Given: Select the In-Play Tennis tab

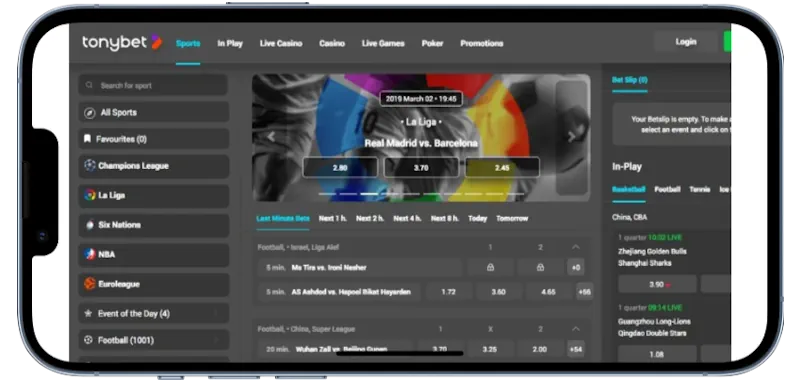Looking at the screenshot, I should 700,189.
